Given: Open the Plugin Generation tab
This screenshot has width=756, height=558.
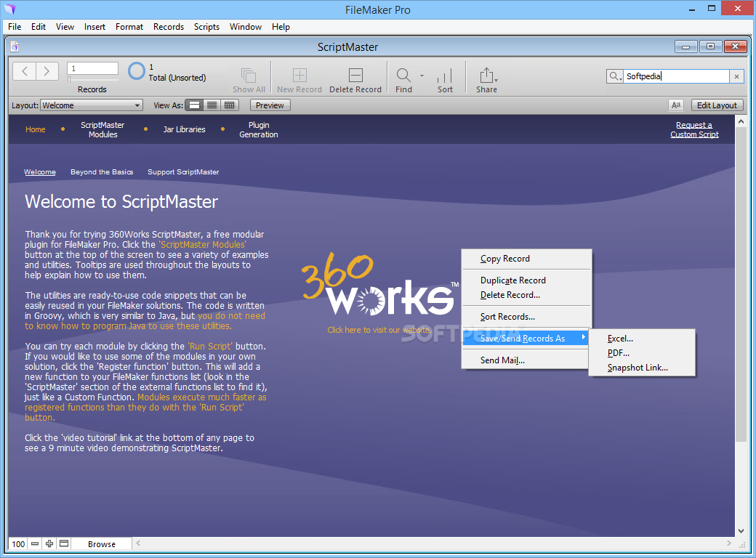Looking at the screenshot, I should tap(259, 129).
